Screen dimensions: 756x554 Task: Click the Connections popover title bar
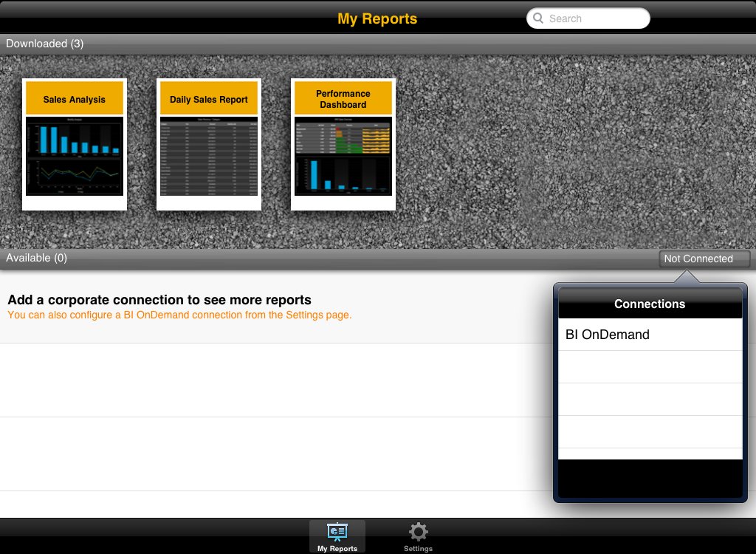click(650, 304)
